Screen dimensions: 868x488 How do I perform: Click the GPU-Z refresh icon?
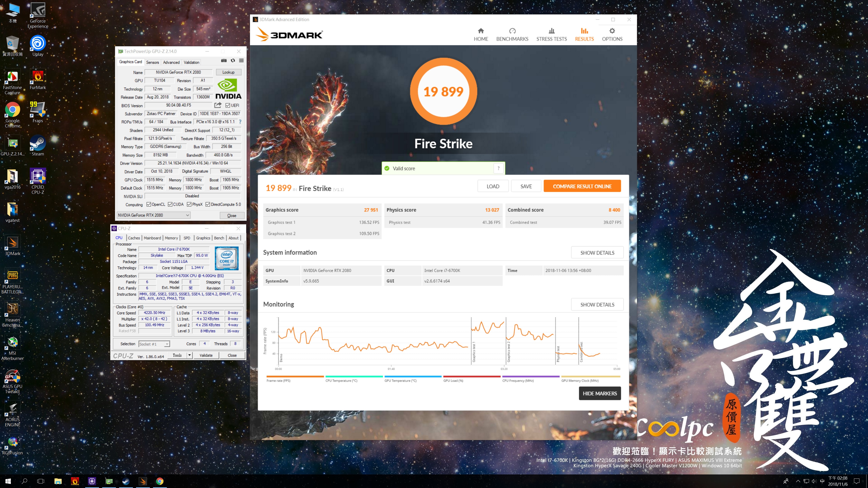233,61
